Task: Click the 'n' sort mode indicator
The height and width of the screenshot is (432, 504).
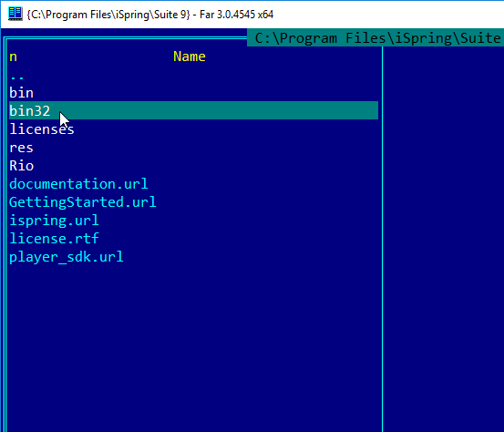Action: coord(13,57)
